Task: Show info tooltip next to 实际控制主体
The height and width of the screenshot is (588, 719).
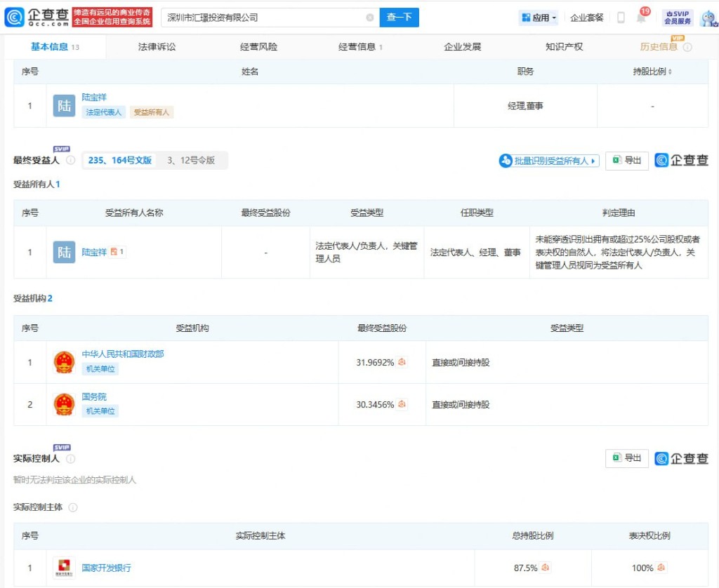Action: coord(73,507)
